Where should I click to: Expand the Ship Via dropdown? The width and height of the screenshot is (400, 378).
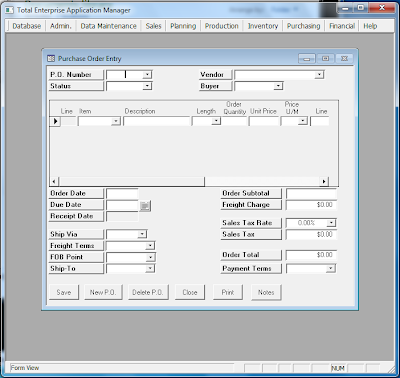tap(142, 234)
